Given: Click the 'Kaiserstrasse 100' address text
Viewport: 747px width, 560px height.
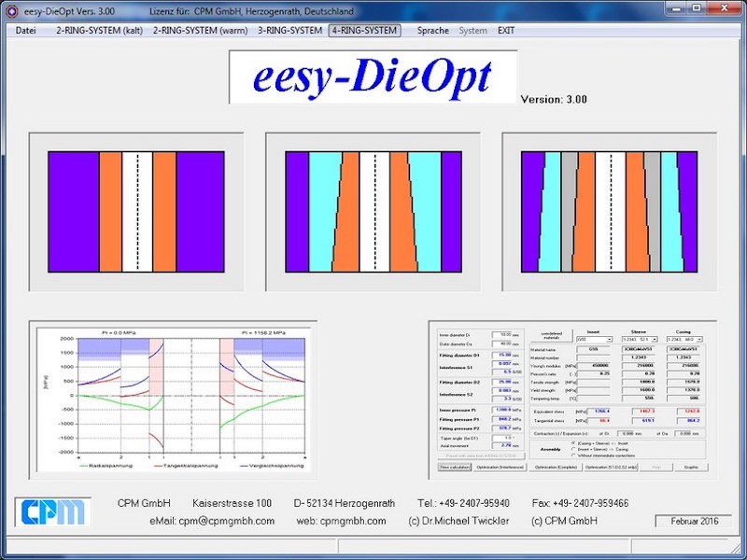Looking at the screenshot, I should 232,503.
